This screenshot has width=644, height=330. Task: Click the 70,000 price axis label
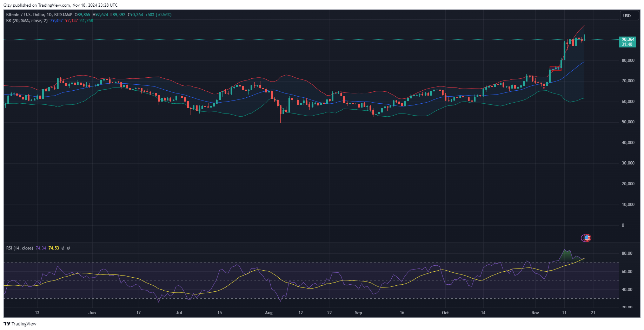pyautogui.click(x=628, y=81)
